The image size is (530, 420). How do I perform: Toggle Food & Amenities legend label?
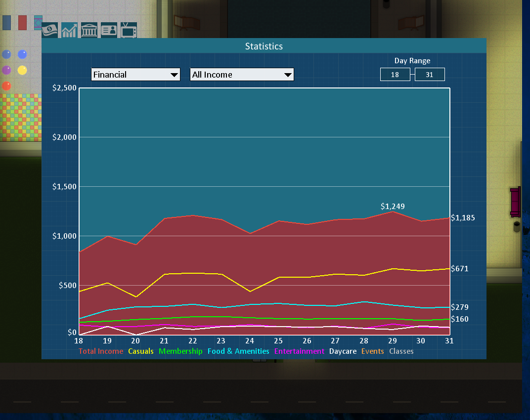(238, 351)
